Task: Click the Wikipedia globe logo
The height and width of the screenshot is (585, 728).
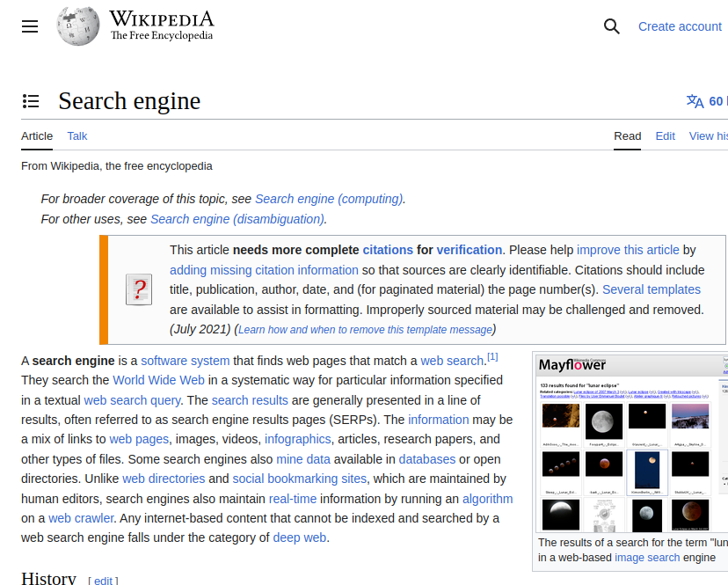Action: click(78, 26)
